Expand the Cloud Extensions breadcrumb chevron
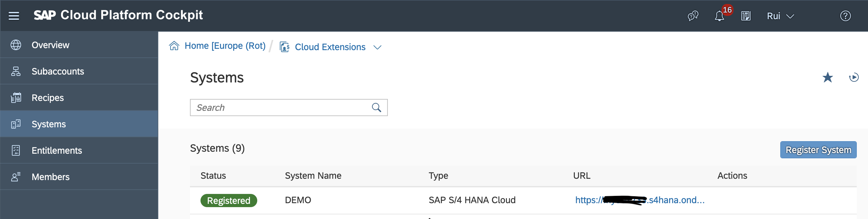The width and height of the screenshot is (868, 219). (377, 47)
